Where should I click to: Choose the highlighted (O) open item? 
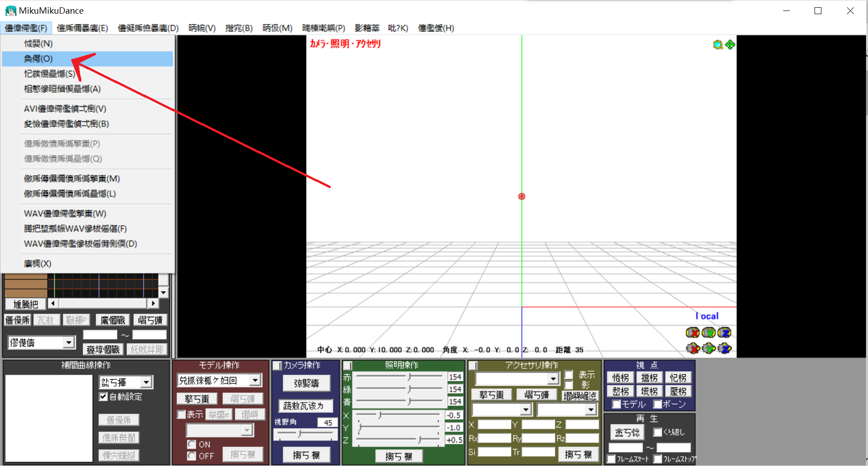point(88,59)
